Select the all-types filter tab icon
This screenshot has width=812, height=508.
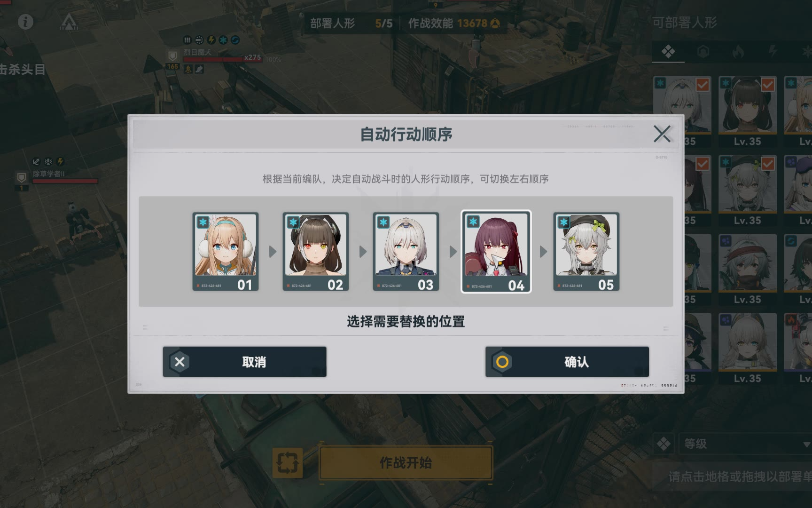tap(668, 51)
